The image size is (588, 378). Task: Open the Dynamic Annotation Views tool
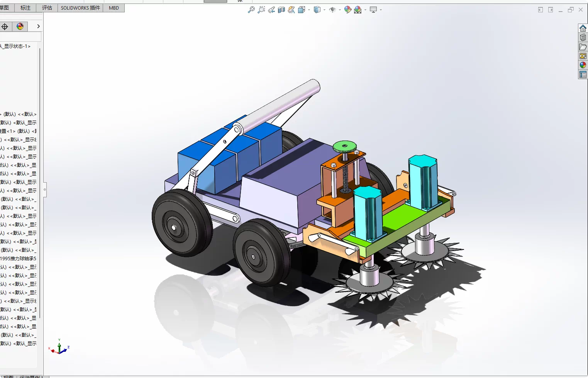click(291, 10)
